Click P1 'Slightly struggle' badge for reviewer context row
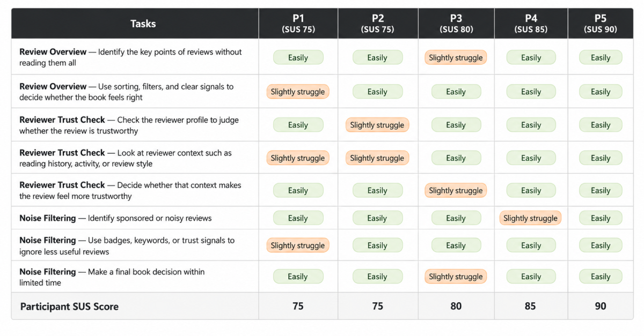 click(298, 158)
